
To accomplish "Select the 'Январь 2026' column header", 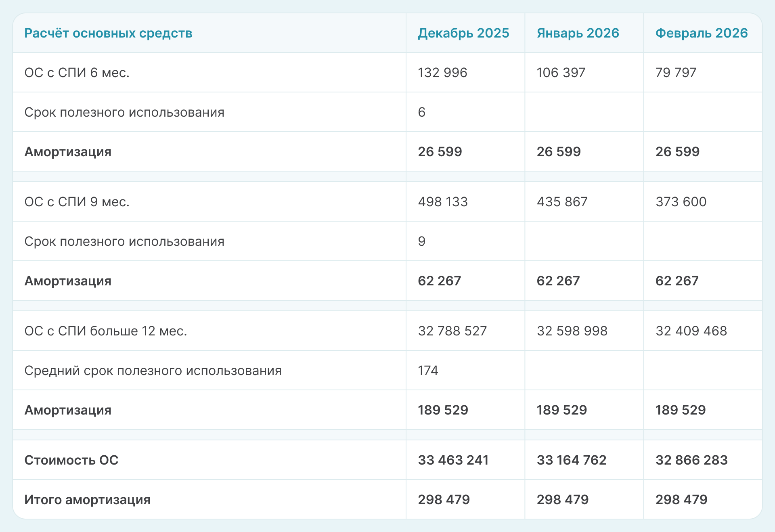I will tap(578, 33).
